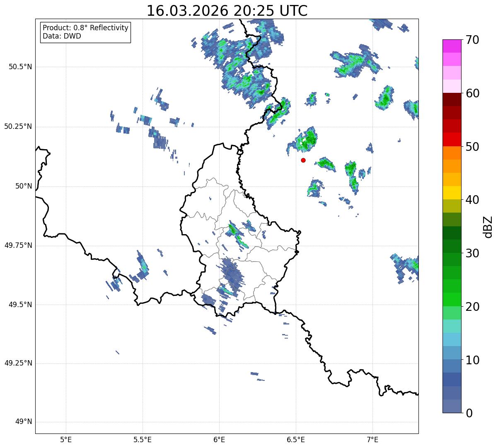Viewport: 498px width, 448px height.
Task: Click the title "16.03.2026 20:25 UTC"
Action: pos(227,11)
